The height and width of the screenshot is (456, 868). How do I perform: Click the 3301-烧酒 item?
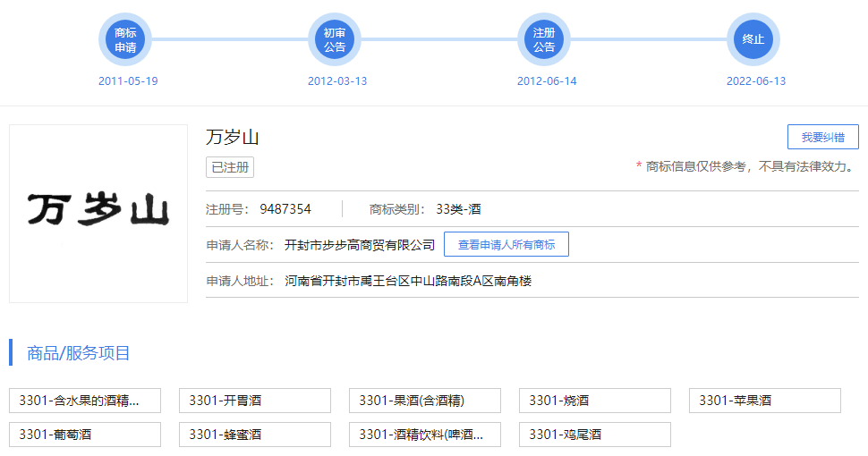click(594, 401)
